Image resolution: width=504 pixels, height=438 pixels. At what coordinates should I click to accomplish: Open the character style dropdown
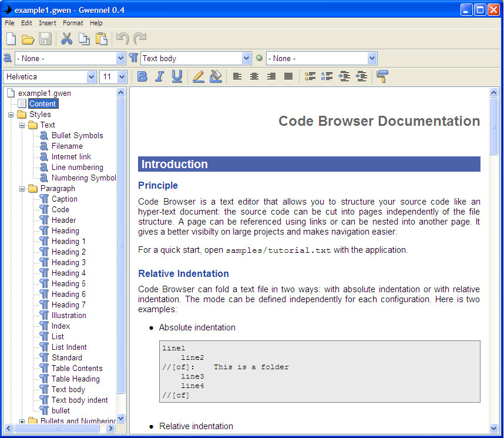[120, 59]
